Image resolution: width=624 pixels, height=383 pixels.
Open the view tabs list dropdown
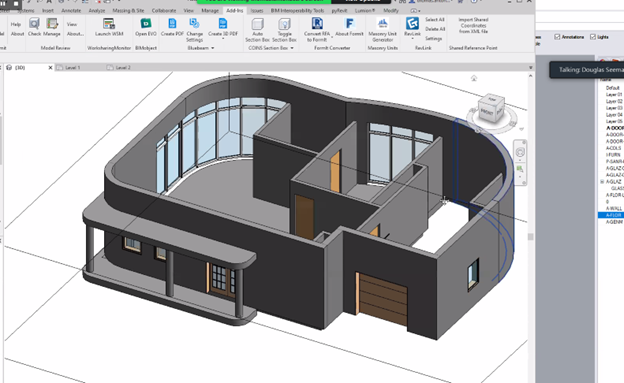coord(530,68)
